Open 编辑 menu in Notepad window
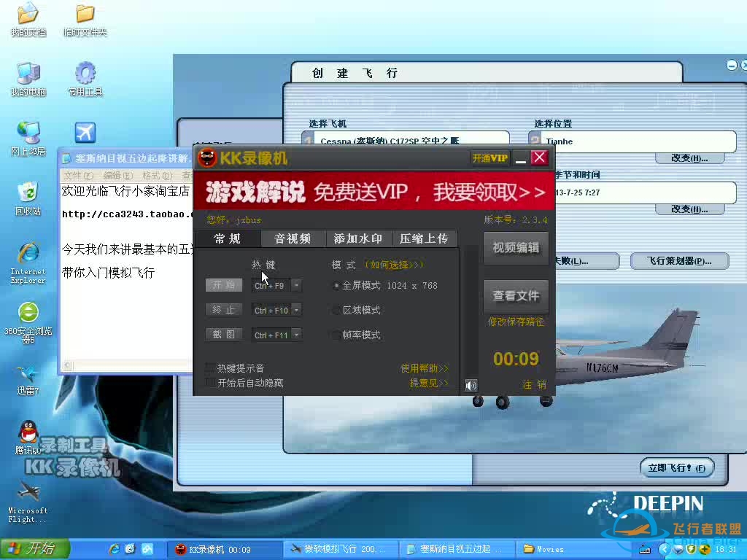The width and height of the screenshot is (747, 560). click(x=118, y=176)
